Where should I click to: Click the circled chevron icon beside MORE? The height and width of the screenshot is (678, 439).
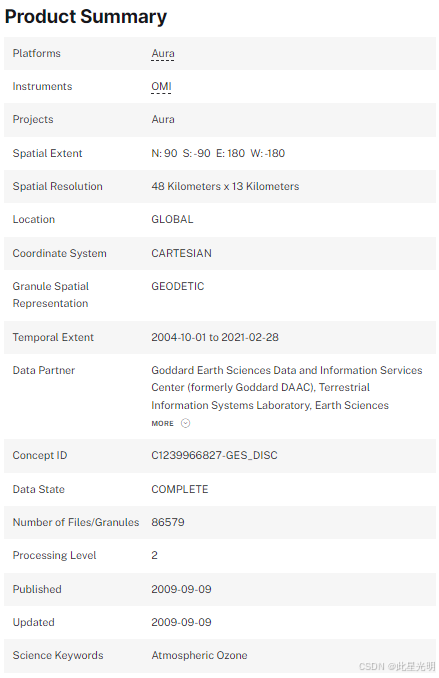tap(185, 423)
